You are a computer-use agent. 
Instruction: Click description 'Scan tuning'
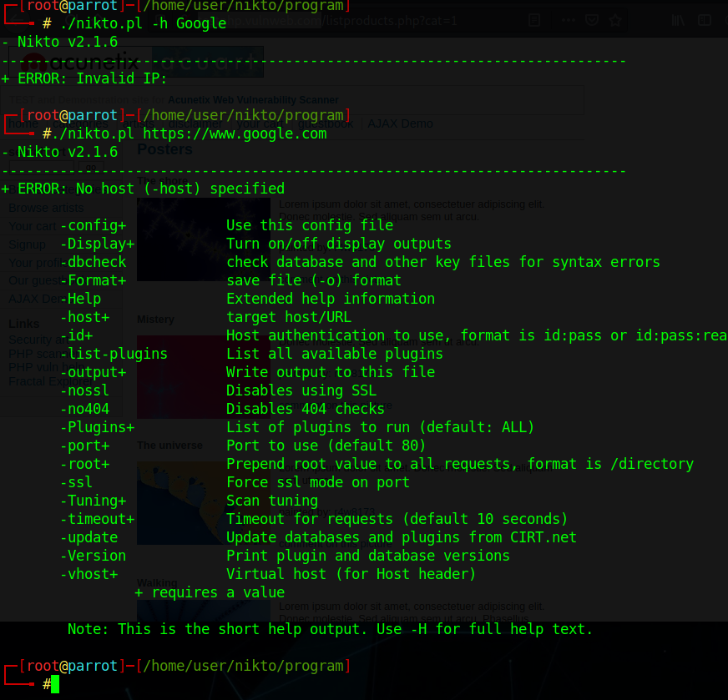coord(272,501)
